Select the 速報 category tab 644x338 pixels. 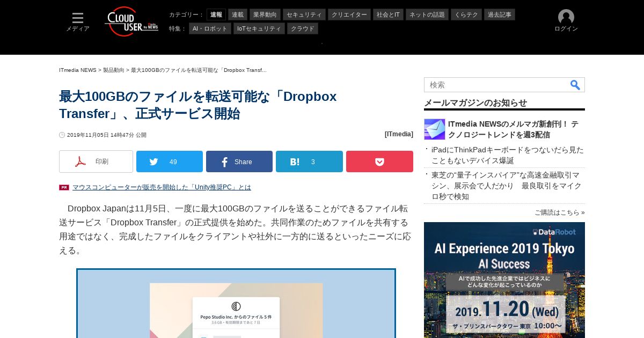(216, 14)
